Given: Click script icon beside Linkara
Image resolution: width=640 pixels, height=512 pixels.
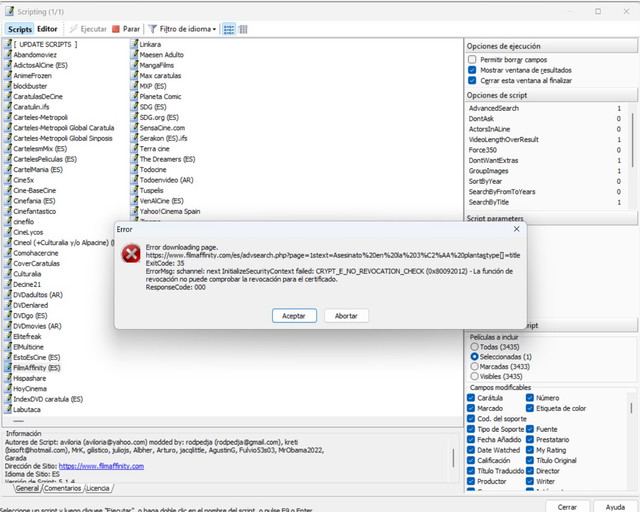Looking at the screenshot, I should [134, 44].
